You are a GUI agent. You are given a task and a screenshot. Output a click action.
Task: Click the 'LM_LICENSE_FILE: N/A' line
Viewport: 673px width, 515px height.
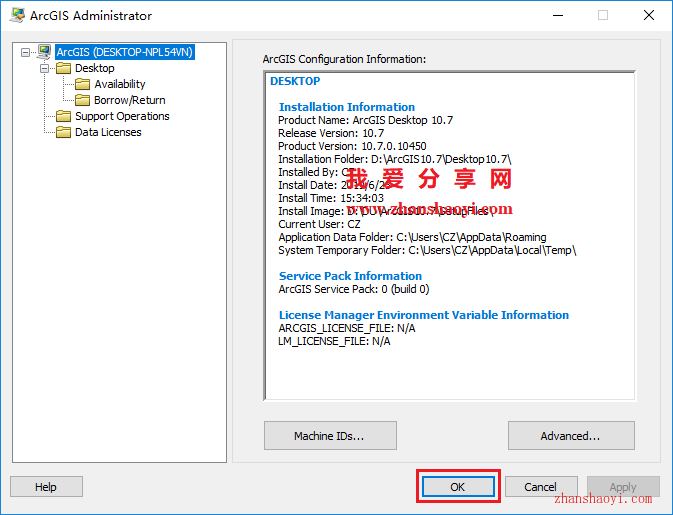[x=334, y=341]
